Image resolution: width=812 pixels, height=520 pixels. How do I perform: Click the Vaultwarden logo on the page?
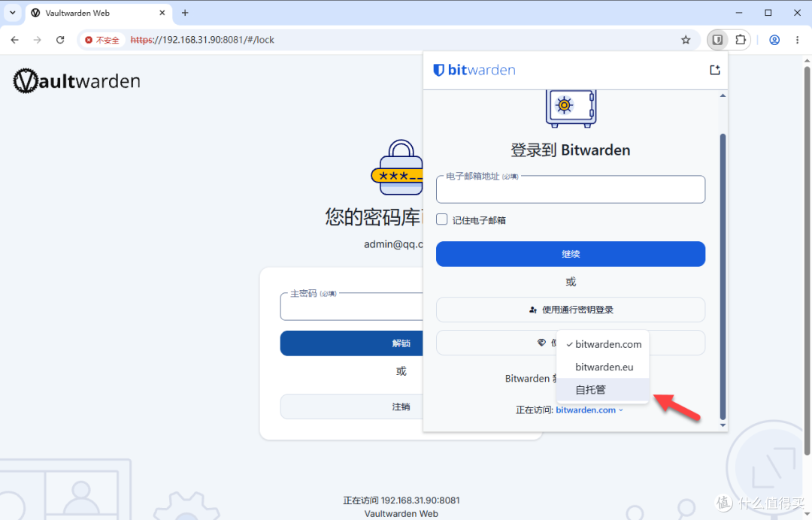[77, 80]
